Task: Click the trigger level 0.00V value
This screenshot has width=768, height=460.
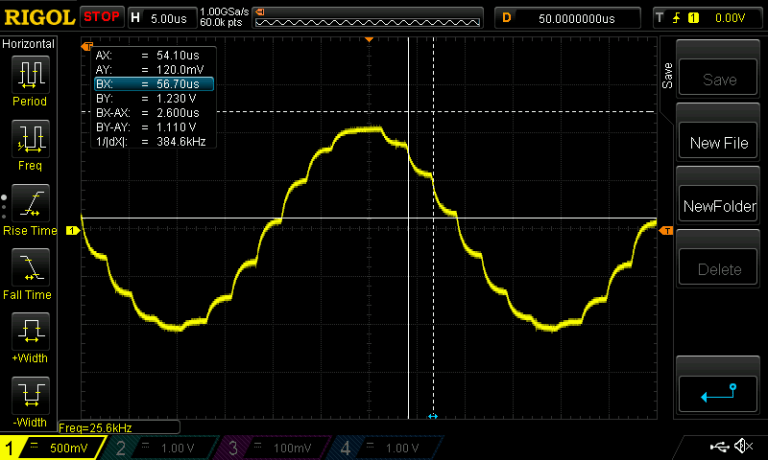Action: [730, 18]
